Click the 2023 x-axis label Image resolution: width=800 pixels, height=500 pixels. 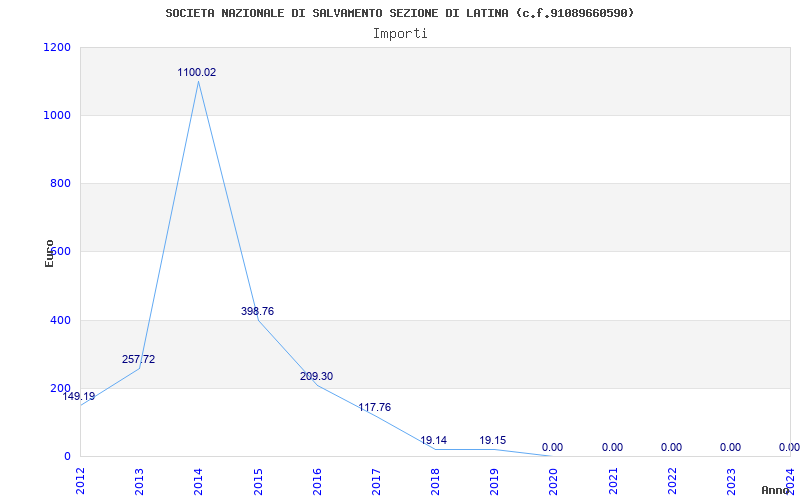pyautogui.click(x=731, y=481)
